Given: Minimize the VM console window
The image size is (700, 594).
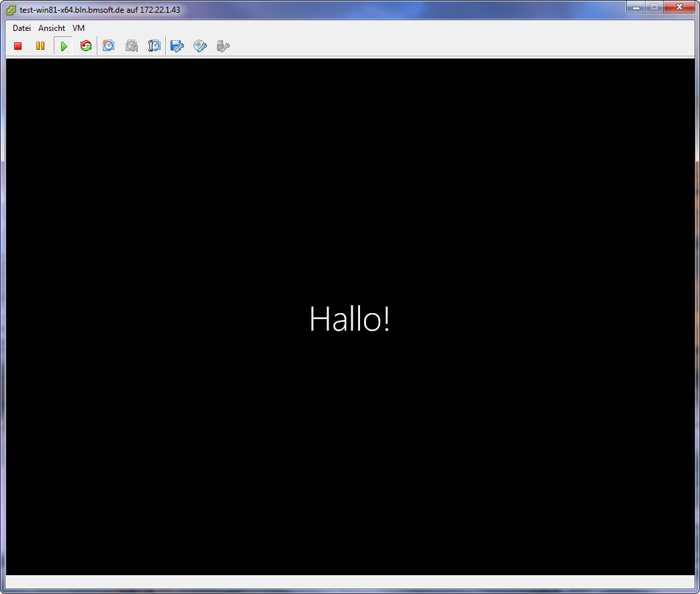Looking at the screenshot, I should coord(636,7).
